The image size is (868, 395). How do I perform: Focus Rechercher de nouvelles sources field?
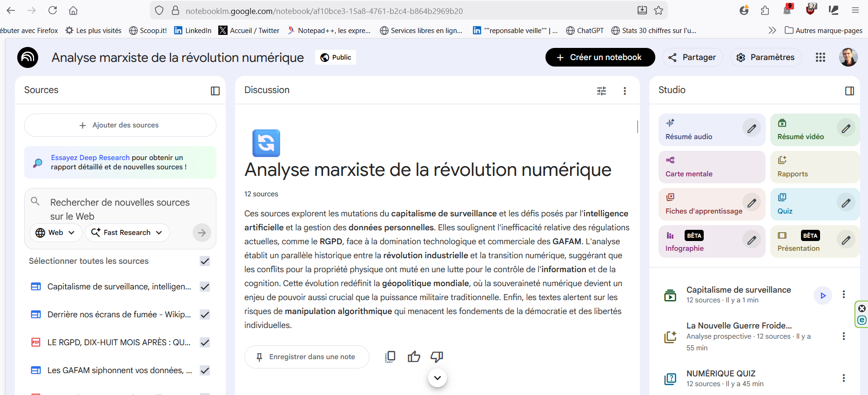pyautogui.click(x=120, y=209)
